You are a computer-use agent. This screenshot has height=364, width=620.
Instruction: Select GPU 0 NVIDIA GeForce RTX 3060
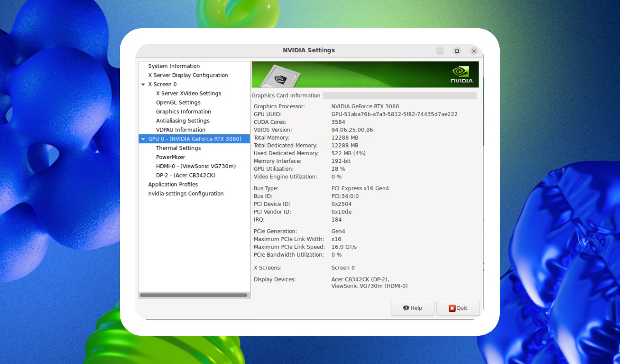195,139
